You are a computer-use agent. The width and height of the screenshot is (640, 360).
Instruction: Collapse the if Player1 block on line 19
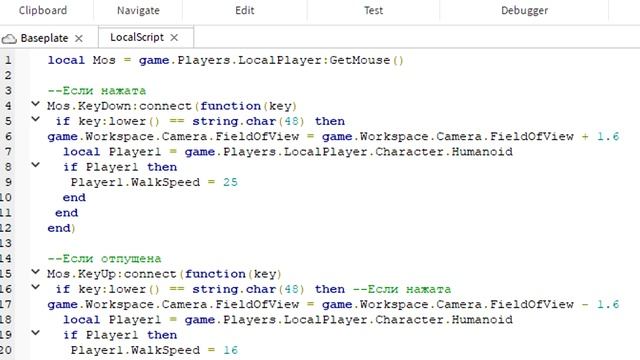click(36, 333)
